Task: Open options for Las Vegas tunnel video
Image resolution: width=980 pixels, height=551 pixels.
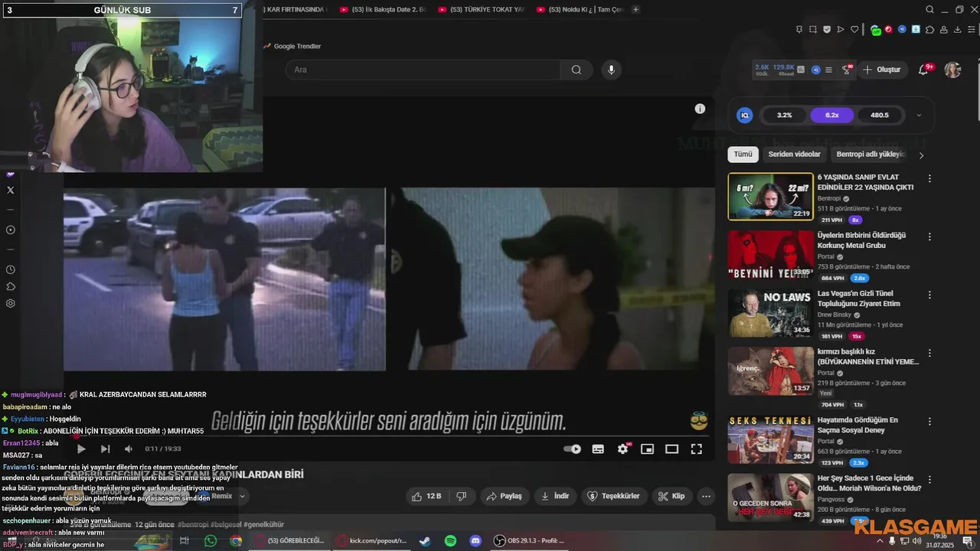Action: tap(929, 295)
